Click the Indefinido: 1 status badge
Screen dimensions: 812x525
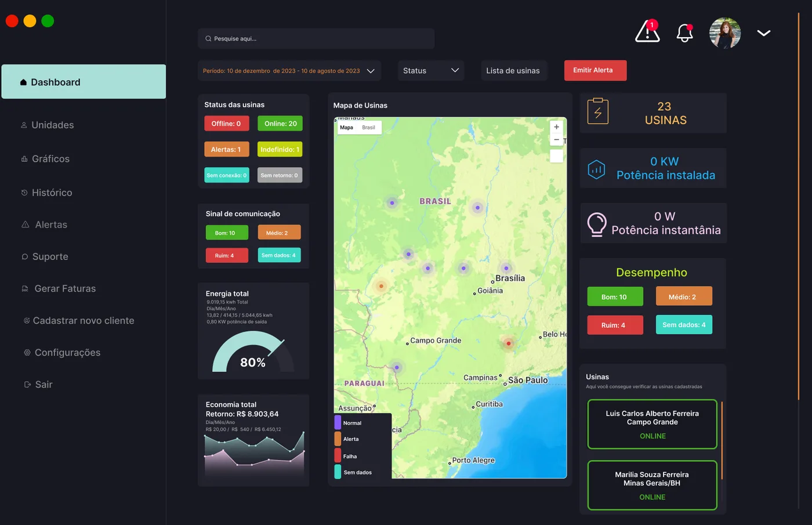(280, 149)
